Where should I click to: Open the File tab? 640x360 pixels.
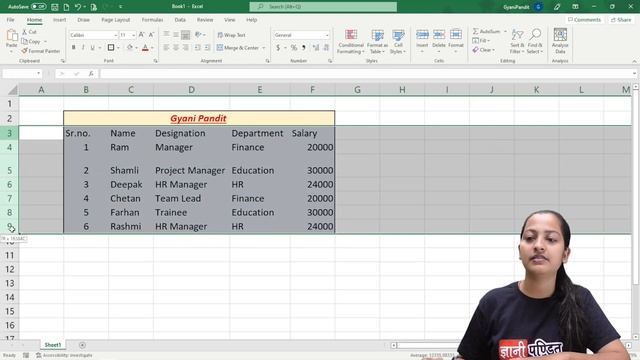coord(11,20)
